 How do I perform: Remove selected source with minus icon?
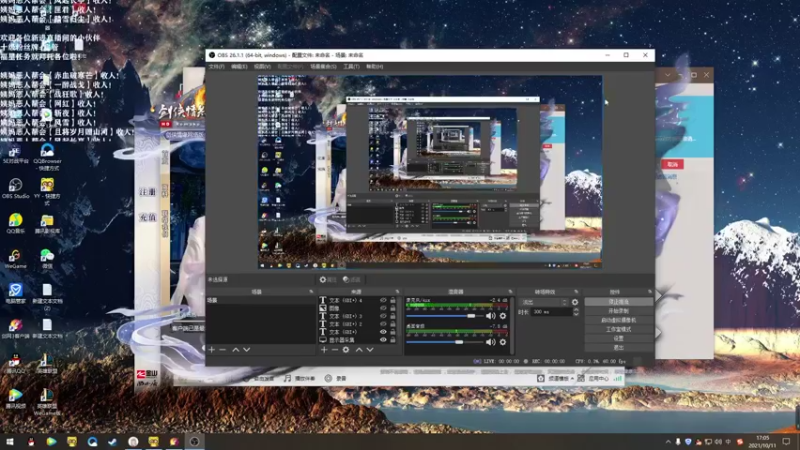pyautogui.click(x=335, y=349)
